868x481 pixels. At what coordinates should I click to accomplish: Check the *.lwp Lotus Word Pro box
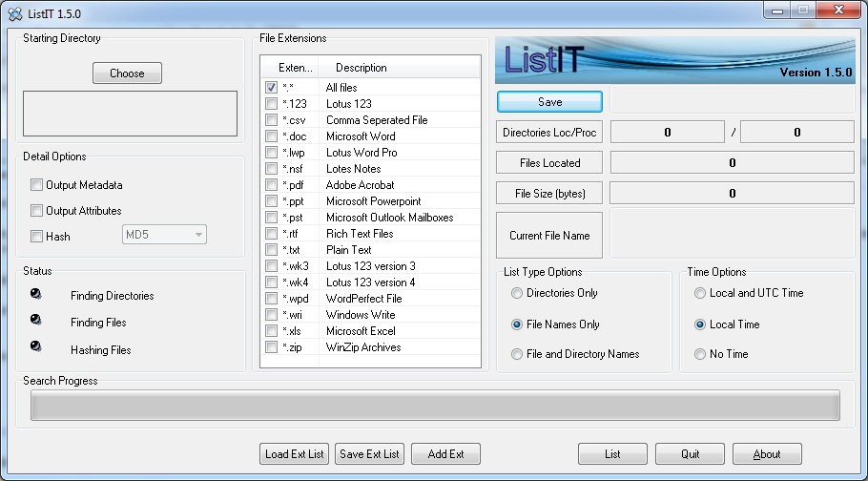271,153
